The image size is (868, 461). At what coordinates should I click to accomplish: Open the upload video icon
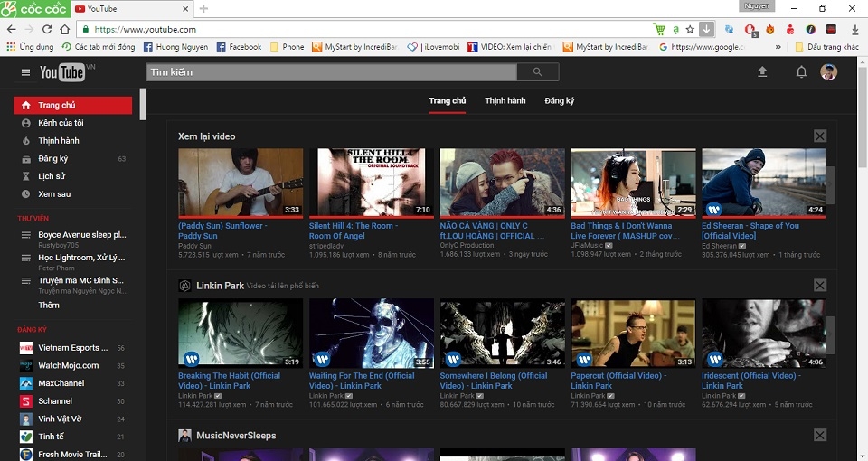[x=762, y=71]
